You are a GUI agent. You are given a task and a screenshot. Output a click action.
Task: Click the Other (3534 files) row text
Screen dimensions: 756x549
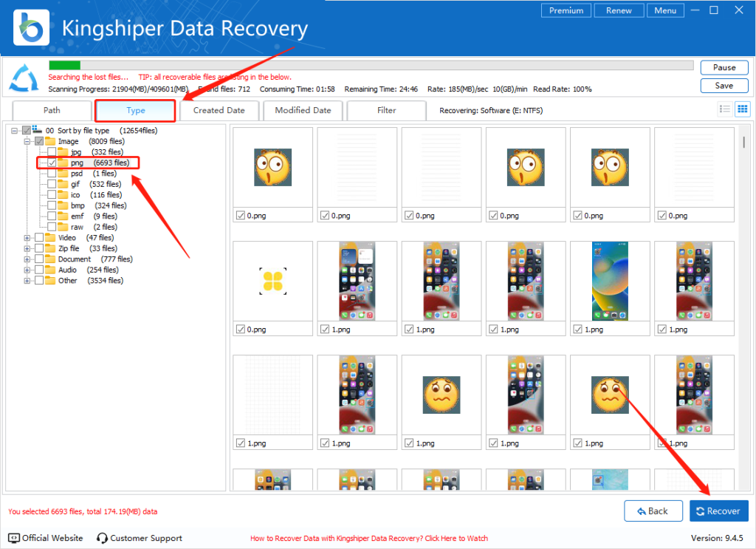(91, 280)
